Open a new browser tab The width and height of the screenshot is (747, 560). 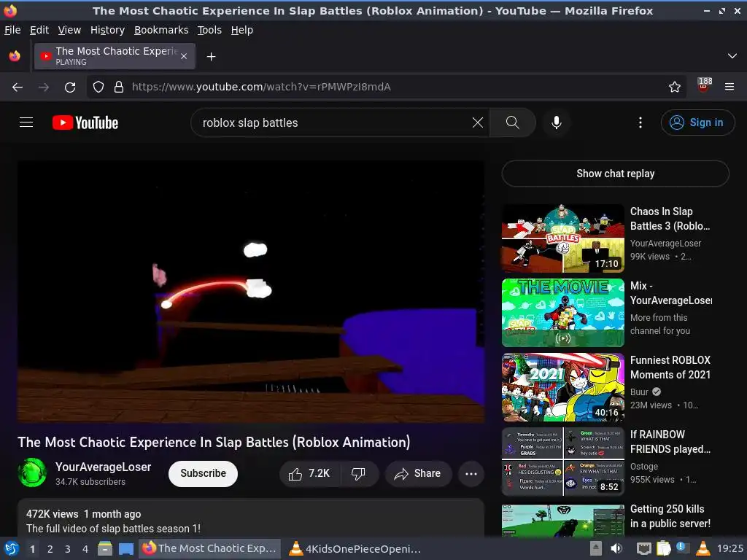pos(211,57)
